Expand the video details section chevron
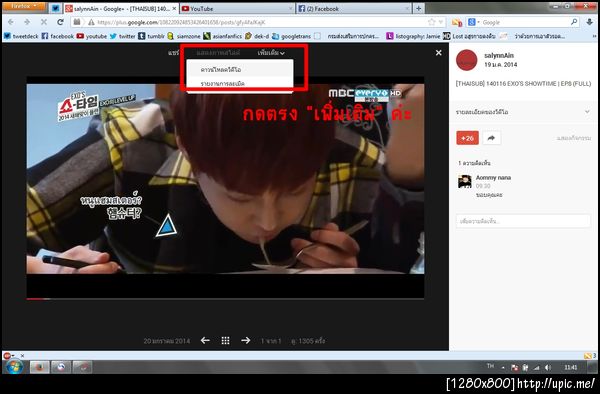Viewport: 600px width, 394px height. coord(587,112)
